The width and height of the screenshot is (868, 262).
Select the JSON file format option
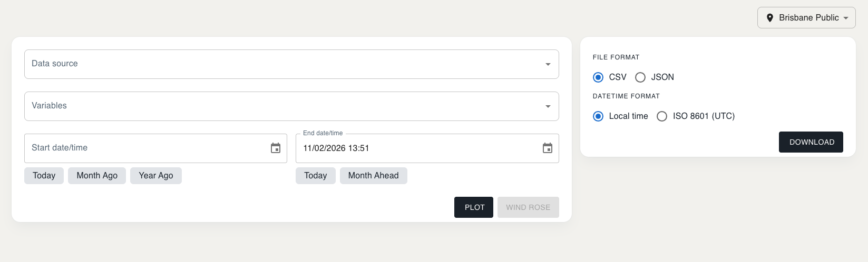(640, 77)
